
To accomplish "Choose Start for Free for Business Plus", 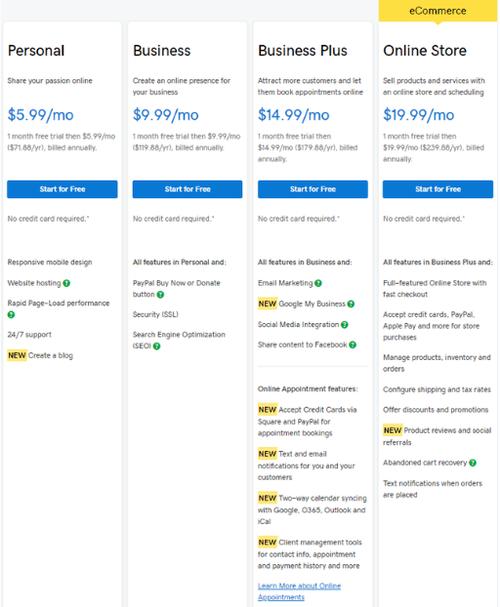I will coord(313,189).
